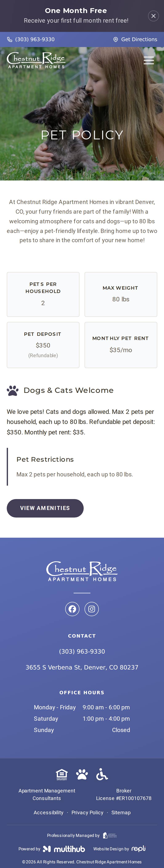This screenshot has height=868, width=164.
Task: Click the repli website design logo
Action: tap(138, 848)
